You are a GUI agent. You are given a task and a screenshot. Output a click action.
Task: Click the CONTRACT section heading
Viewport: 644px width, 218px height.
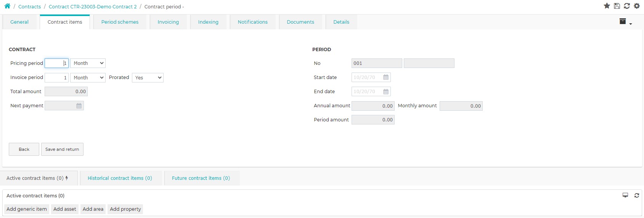pyautogui.click(x=22, y=50)
